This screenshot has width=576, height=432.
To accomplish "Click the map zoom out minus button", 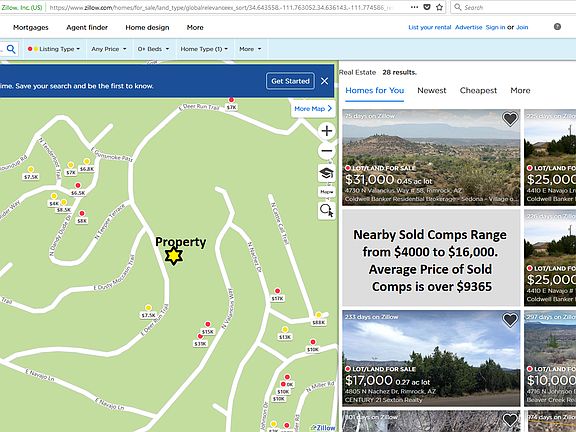I will click(x=327, y=151).
